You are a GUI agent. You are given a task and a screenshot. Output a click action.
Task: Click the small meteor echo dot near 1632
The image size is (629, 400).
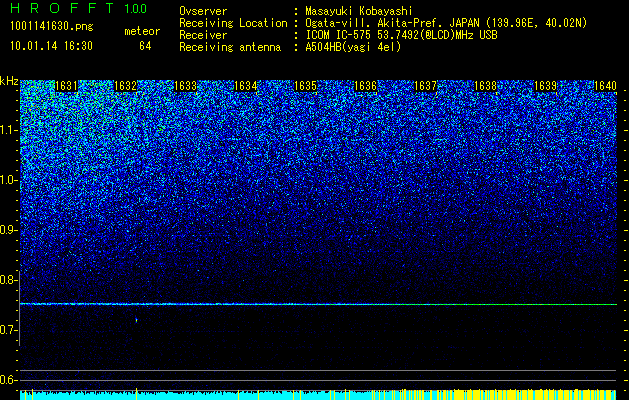coord(136,320)
